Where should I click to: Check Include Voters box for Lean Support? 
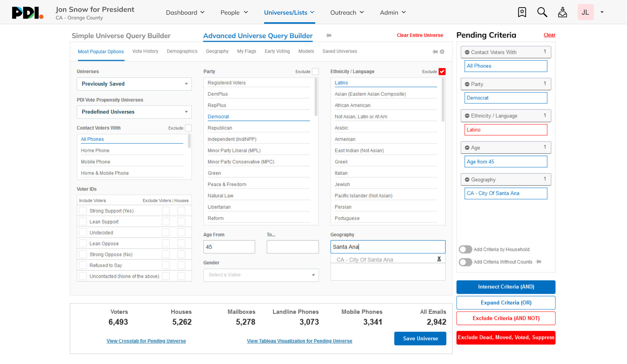[83, 221]
